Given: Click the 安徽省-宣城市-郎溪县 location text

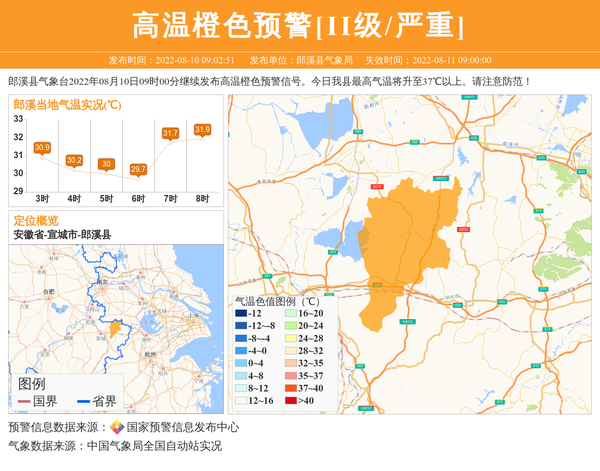Looking at the screenshot, I should [x=62, y=235].
